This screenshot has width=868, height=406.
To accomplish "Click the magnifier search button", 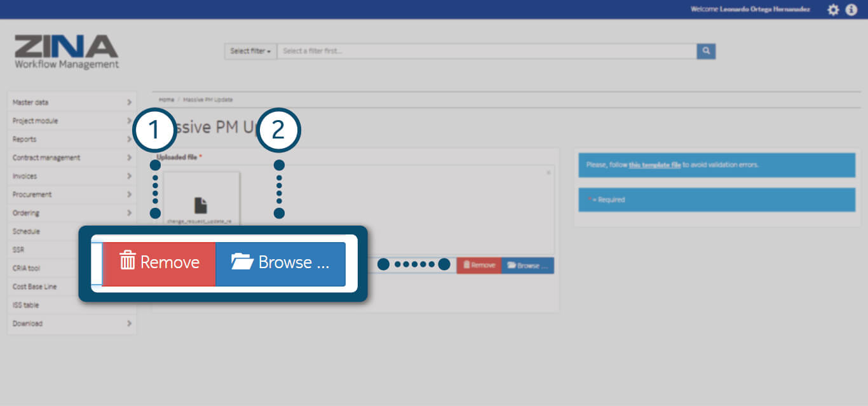I will 706,51.
